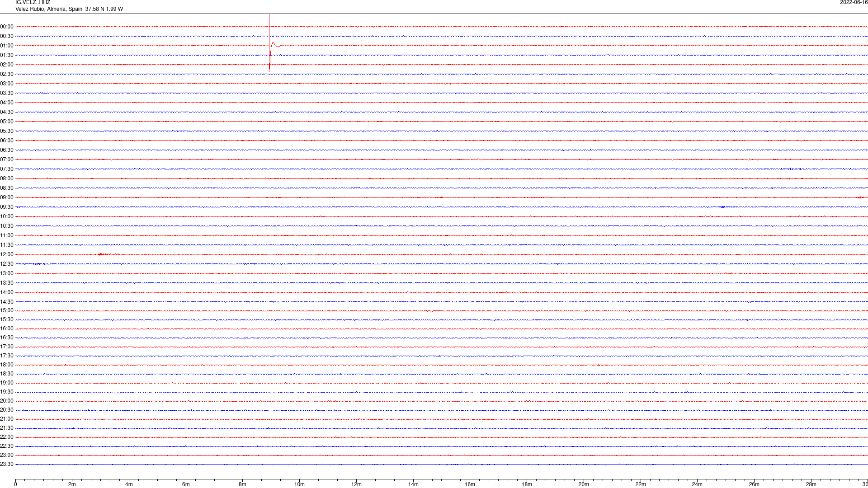This screenshot has height=488, width=868.
Task: Click the 12:30 time row label
Action: (7, 264)
